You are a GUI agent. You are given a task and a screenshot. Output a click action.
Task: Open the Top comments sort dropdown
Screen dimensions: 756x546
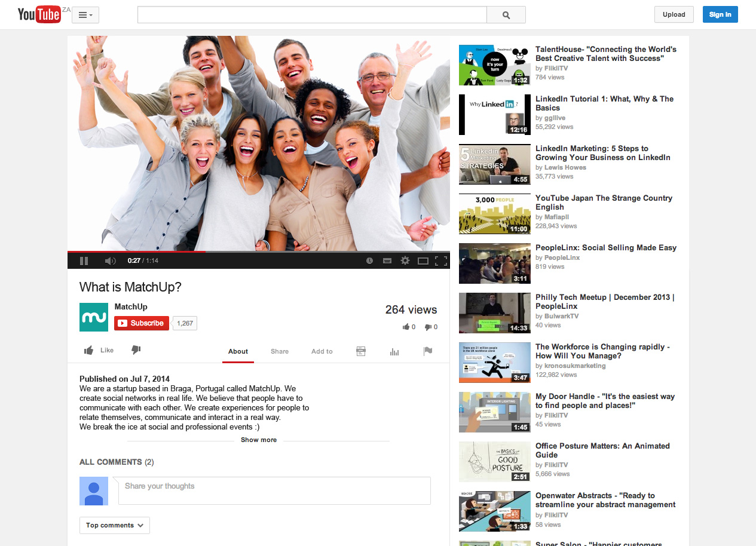click(x=115, y=525)
